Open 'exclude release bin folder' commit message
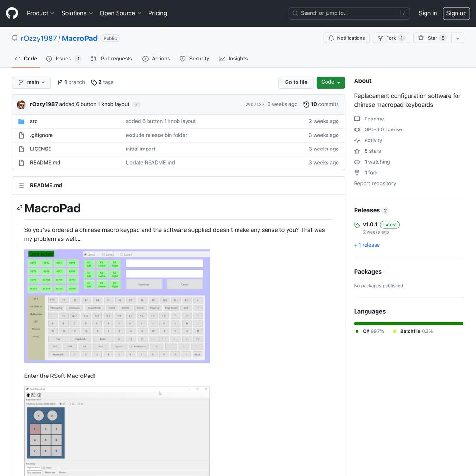Image resolution: width=476 pixels, height=476 pixels. tap(156, 135)
